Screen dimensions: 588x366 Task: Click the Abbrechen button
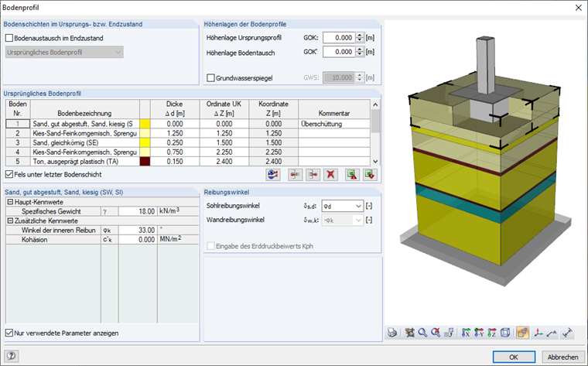(x=563, y=357)
